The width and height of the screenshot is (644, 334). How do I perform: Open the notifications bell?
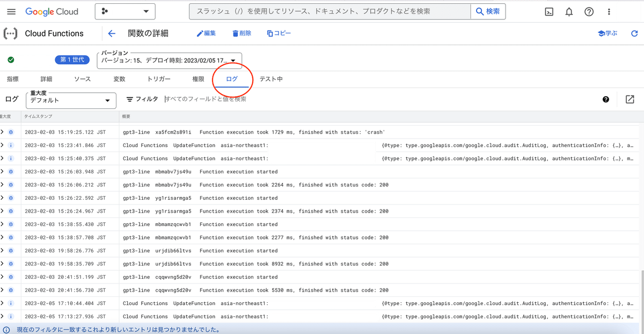(569, 12)
